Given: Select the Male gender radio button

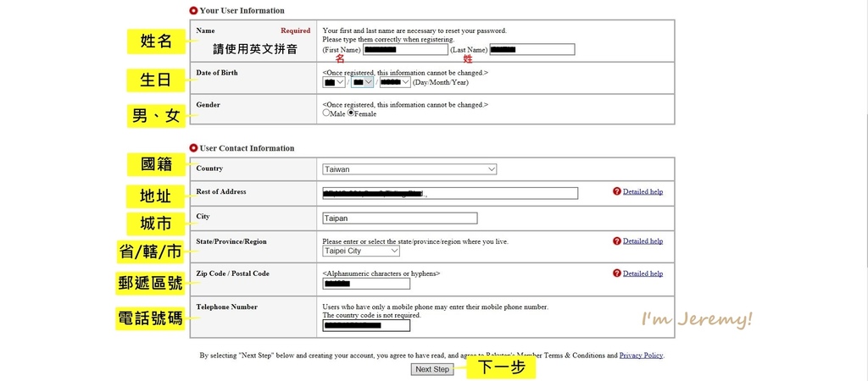Looking at the screenshot, I should pyautogui.click(x=326, y=113).
